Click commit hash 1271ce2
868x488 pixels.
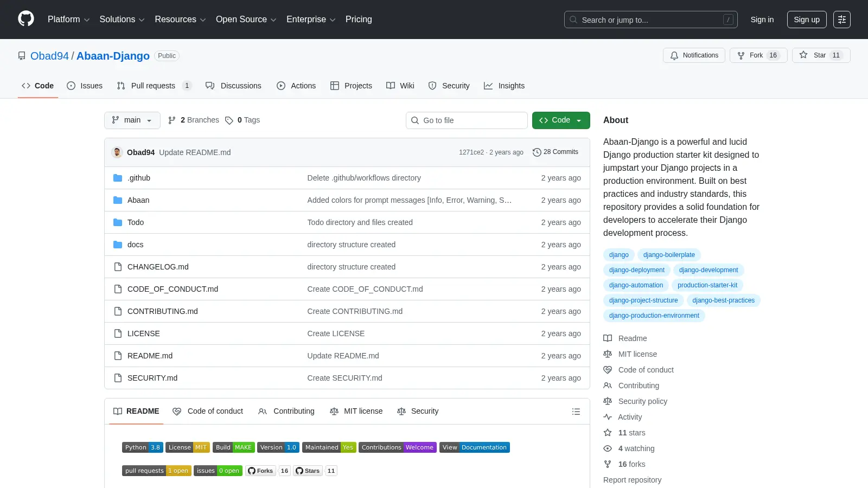471,152
